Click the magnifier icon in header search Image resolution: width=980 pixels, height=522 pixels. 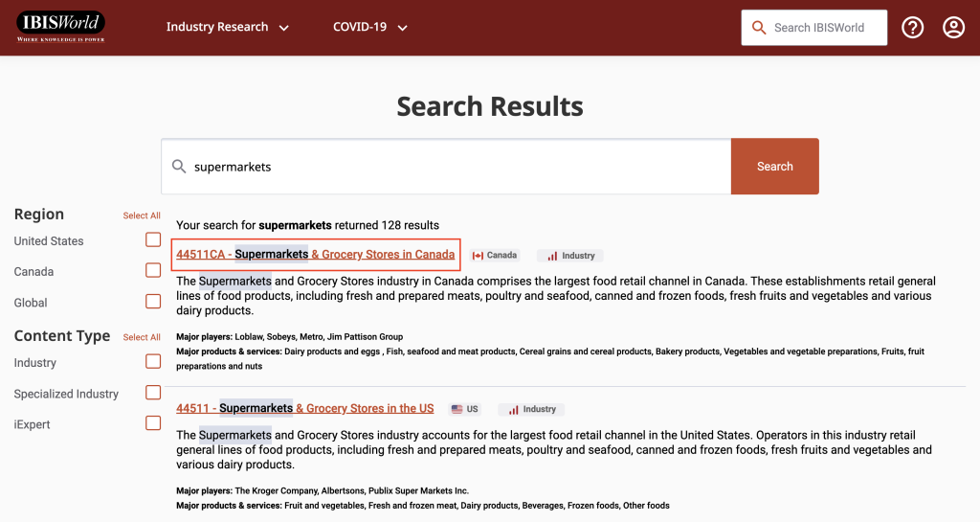759,28
